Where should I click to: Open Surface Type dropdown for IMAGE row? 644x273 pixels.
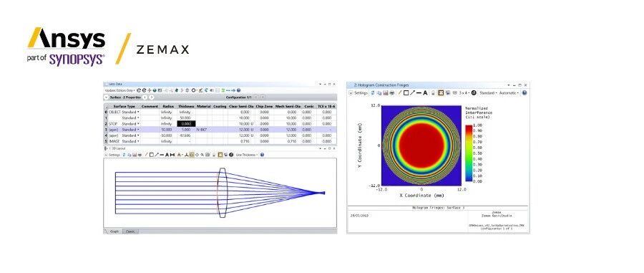coord(138,141)
